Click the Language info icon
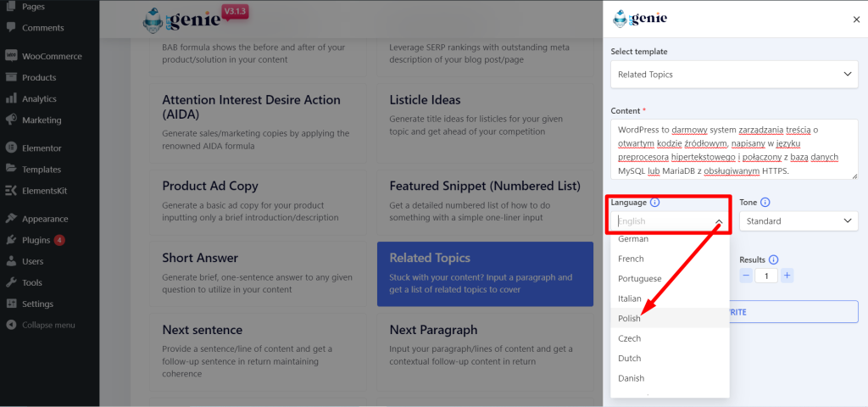 [x=655, y=203]
